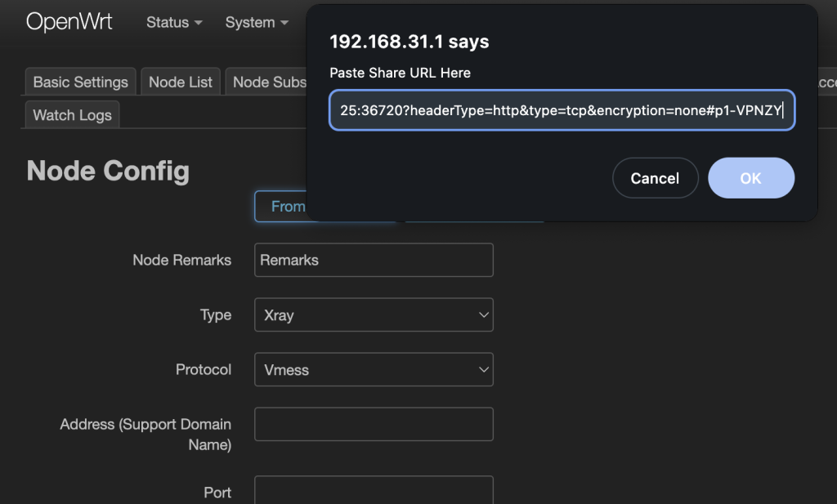Open the Node Subscribe tab
837x504 pixels.
point(268,82)
